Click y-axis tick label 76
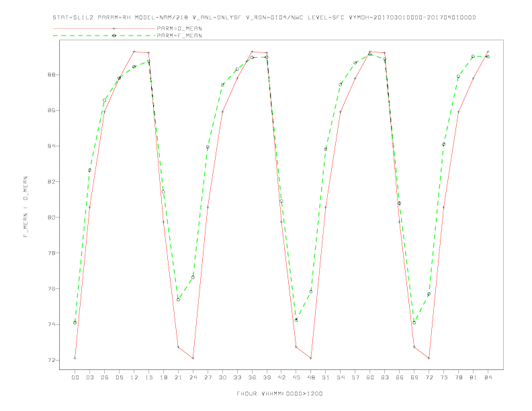The height and width of the screenshot is (411, 532). pyautogui.click(x=52, y=289)
